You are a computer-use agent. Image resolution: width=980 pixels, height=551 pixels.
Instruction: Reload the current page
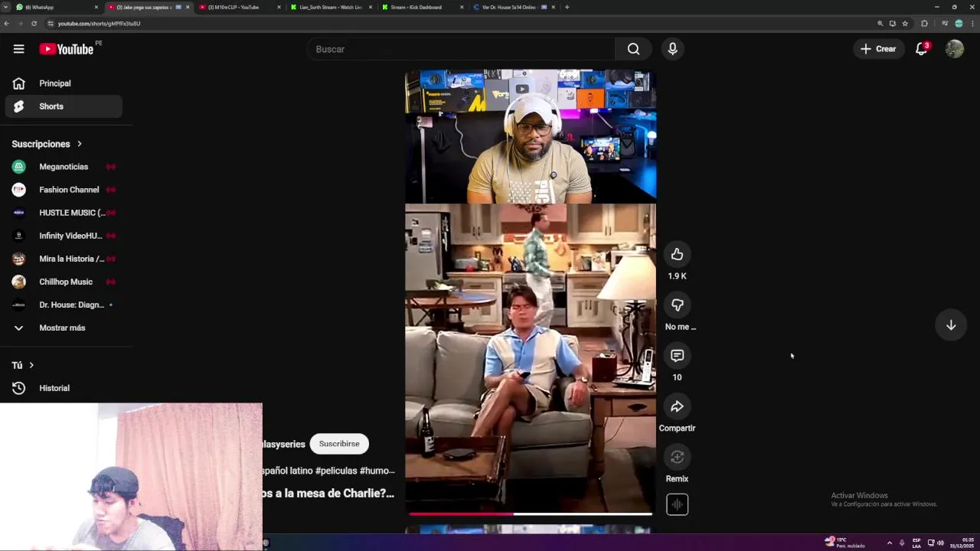34,24
